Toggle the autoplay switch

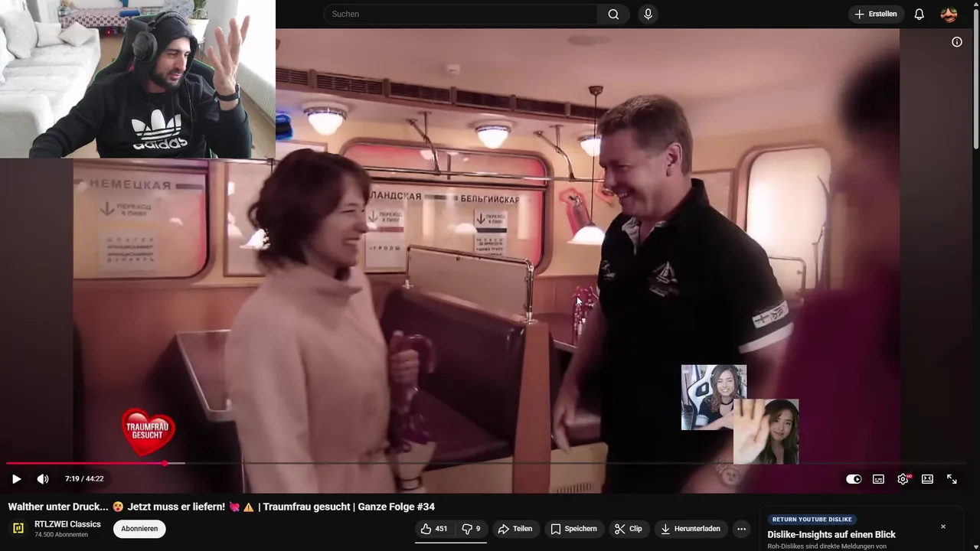point(854,479)
